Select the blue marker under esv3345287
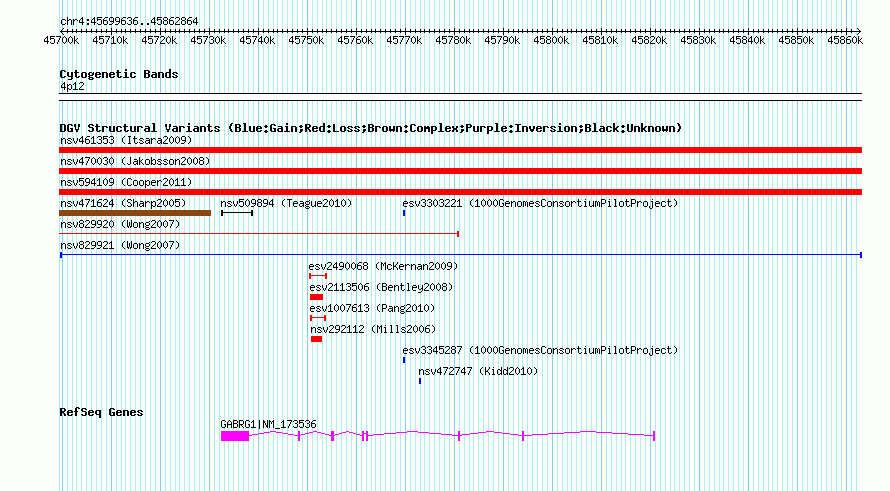890x491 pixels. click(x=404, y=360)
